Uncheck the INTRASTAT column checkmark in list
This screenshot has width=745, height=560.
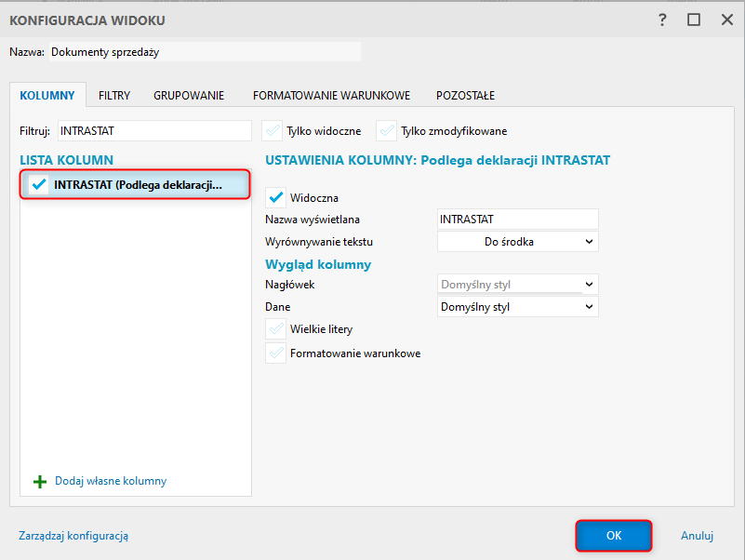coord(39,184)
